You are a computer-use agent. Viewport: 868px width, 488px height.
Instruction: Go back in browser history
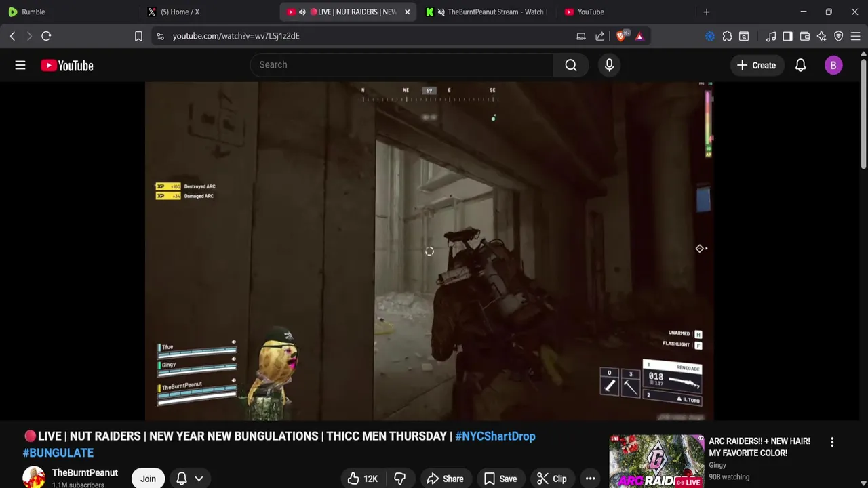(x=12, y=36)
